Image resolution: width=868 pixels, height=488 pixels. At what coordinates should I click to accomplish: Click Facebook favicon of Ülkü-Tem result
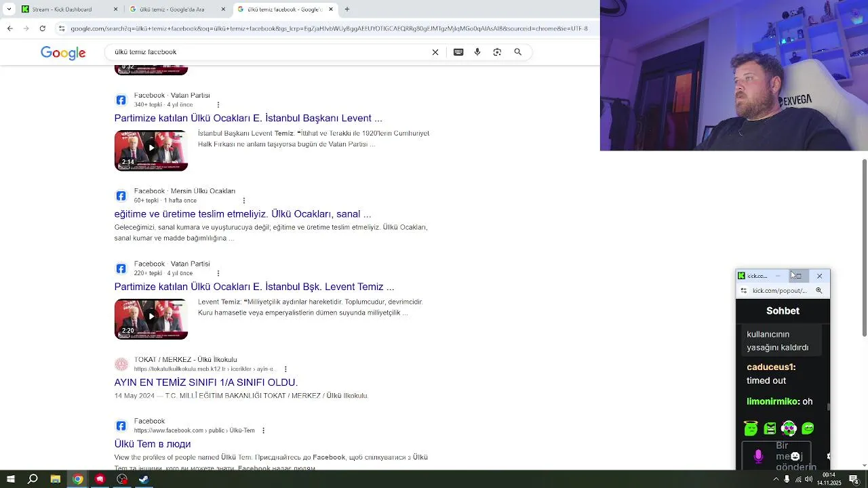click(121, 426)
